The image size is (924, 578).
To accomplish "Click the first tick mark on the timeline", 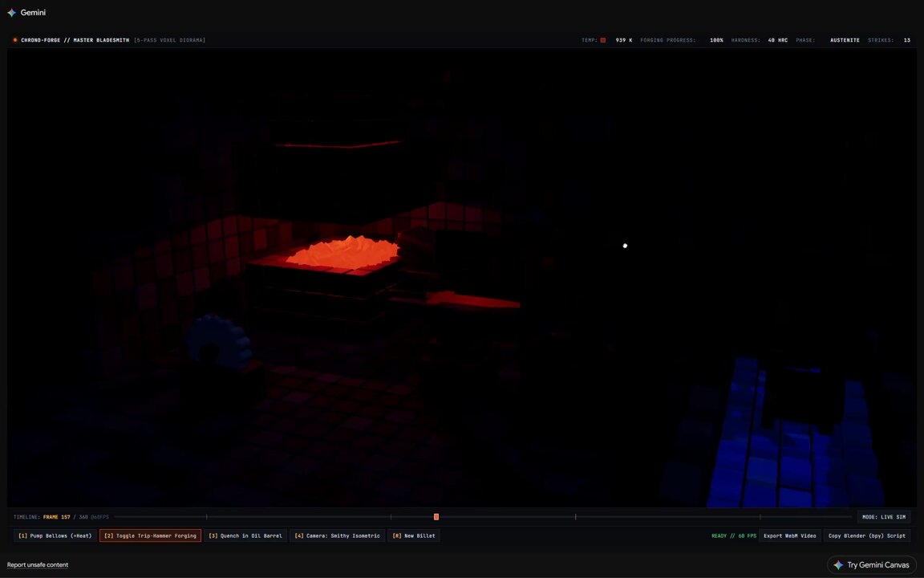I will coord(206,517).
